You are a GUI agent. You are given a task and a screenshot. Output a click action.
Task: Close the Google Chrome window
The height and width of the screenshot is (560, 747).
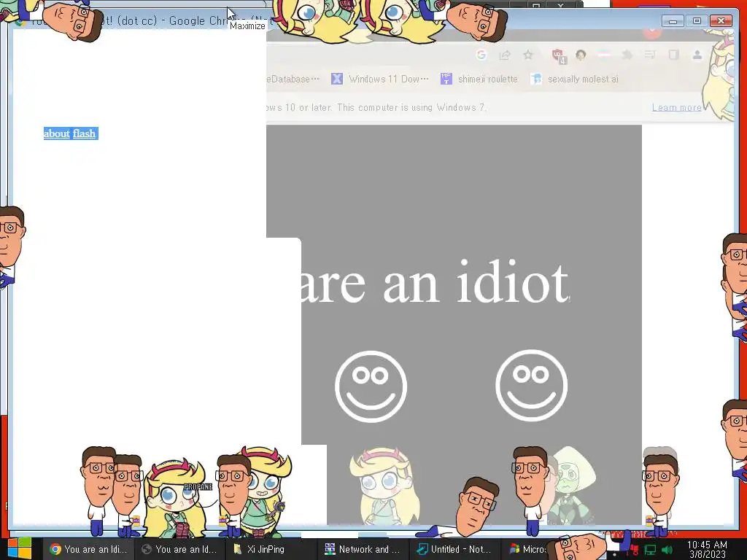[721, 21]
